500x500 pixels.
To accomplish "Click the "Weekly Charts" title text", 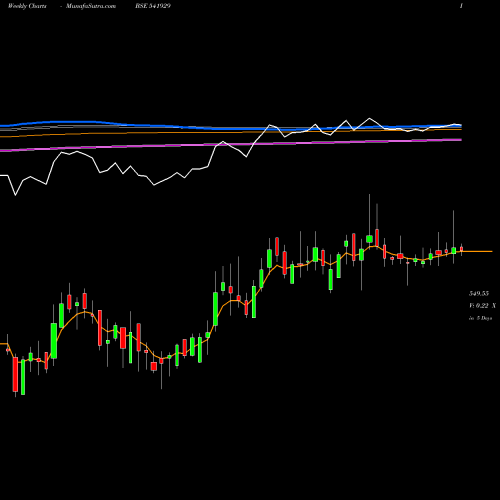I will (x=27, y=6).
